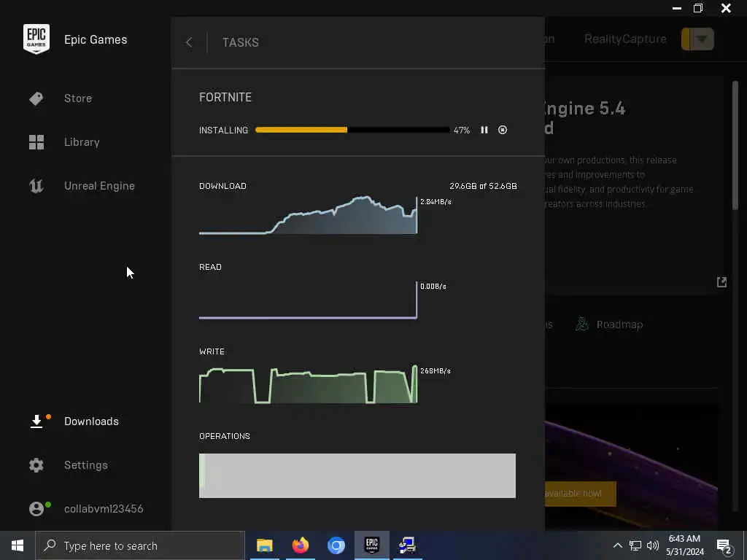Image resolution: width=747 pixels, height=560 pixels.
Task: Open the Chromium browser taskbar icon
Action: (x=336, y=545)
